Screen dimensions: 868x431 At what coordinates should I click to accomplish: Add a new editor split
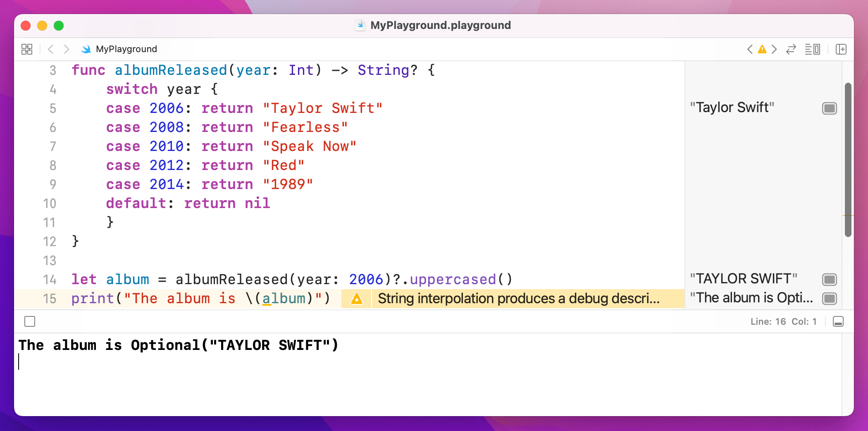pyautogui.click(x=841, y=49)
